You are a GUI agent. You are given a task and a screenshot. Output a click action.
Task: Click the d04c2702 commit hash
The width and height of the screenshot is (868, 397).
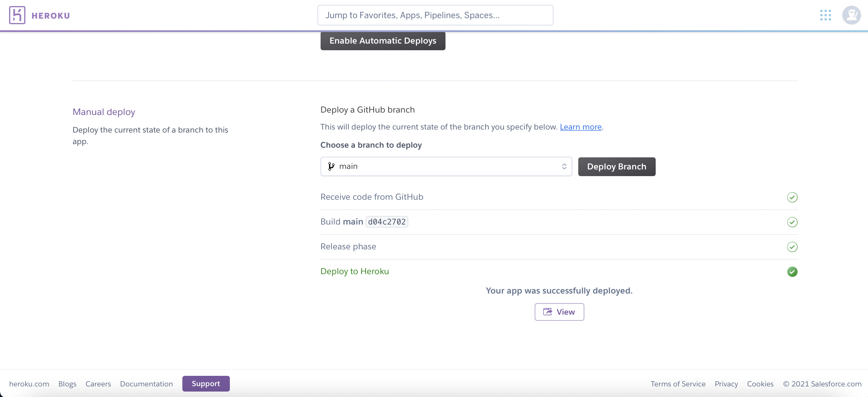tap(387, 222)
